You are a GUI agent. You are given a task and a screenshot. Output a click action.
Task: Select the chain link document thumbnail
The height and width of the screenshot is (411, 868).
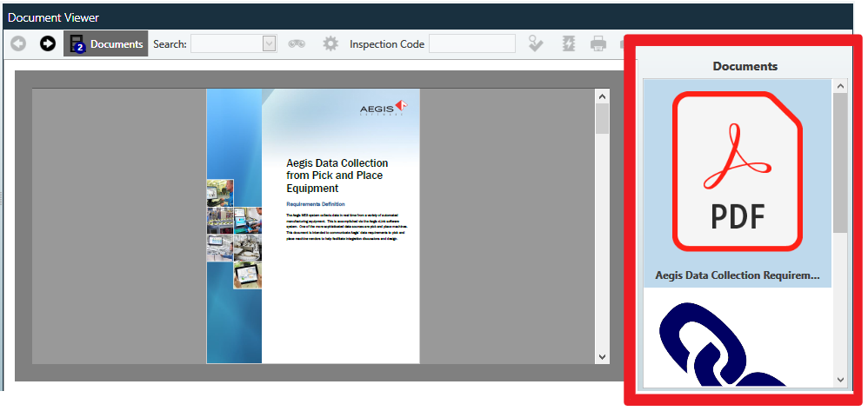point(737,339)
